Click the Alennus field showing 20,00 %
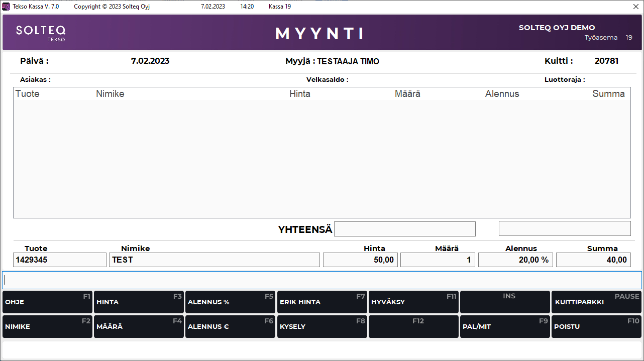 pyautogui.click(x=515, y=260)
